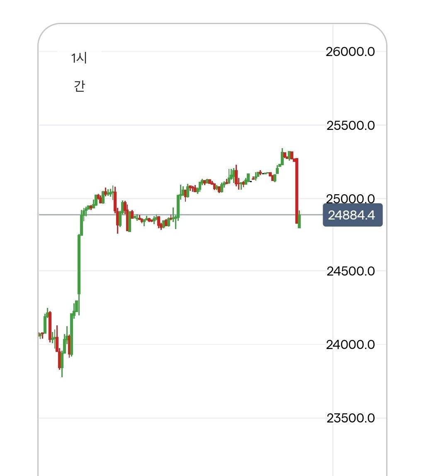Viewport: 448px width, 476px height.
Task: Select the long red crash candle
Action: [x=297, y=190]
